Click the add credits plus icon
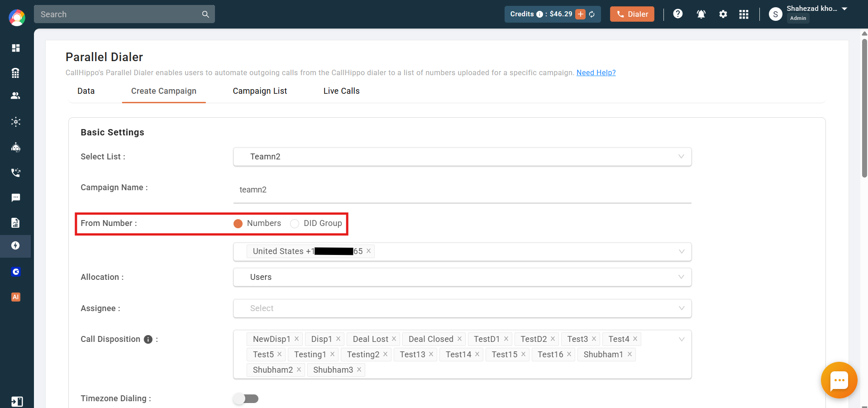Viewport: 868px width, 408px height. click(x=581, y=14)
